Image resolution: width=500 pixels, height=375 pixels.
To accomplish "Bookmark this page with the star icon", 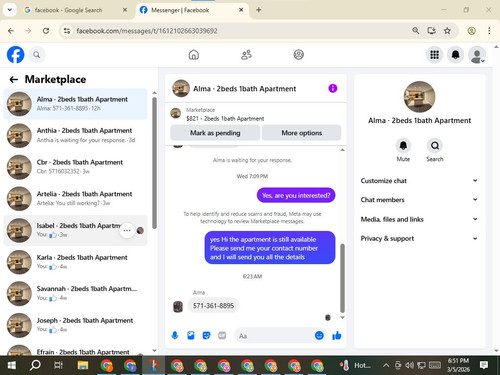I will pos(447,31).
